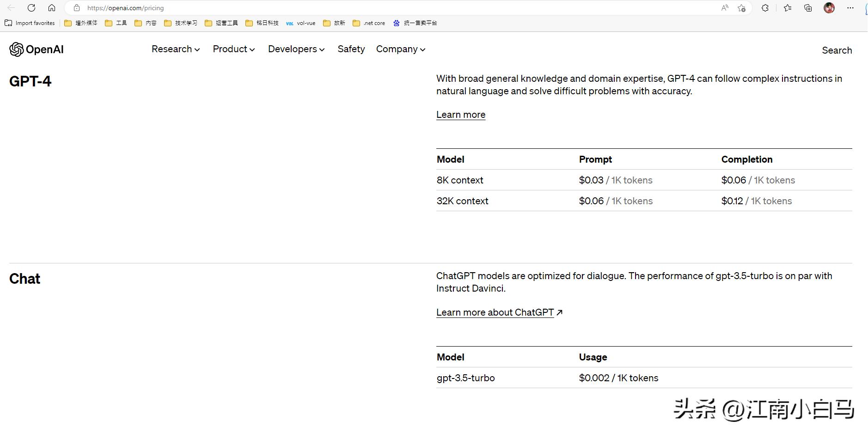Follow the GPT-4 Learn more link
Screen dimensions: 868x433
[x=460, y=115]
